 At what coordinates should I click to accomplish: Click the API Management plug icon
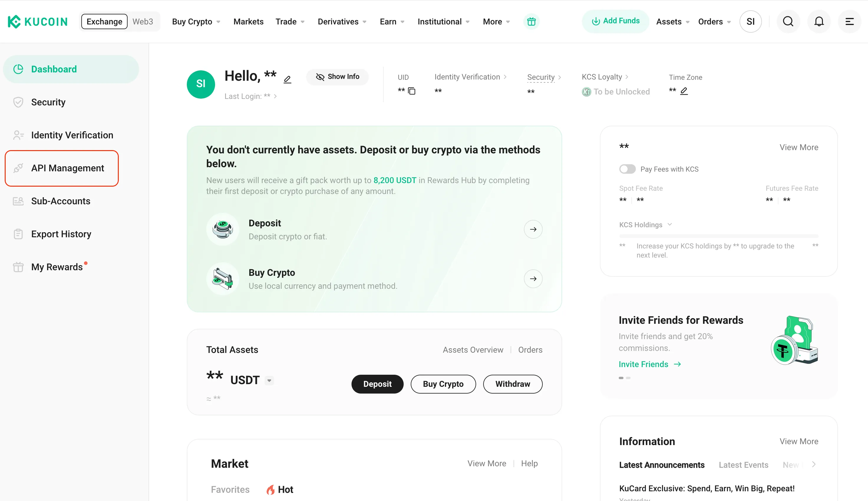pos(18,168)
